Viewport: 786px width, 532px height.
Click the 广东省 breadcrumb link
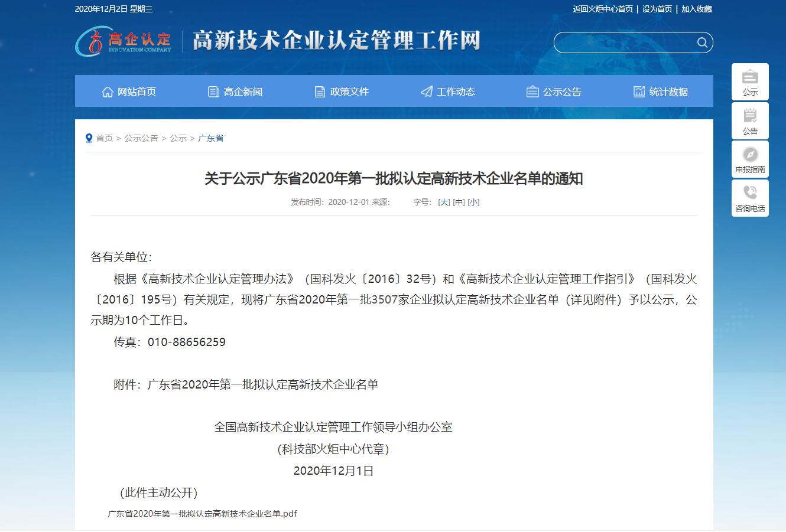(210, 138)
